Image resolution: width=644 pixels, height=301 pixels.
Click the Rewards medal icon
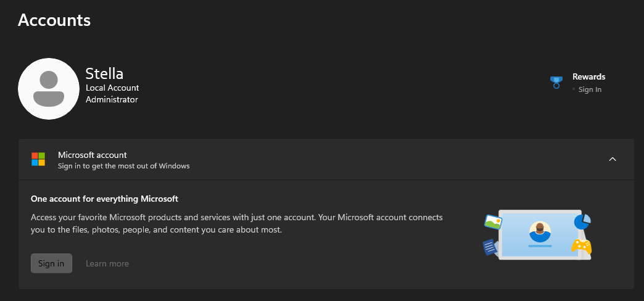pyautogui.click(x=556, y=82)
